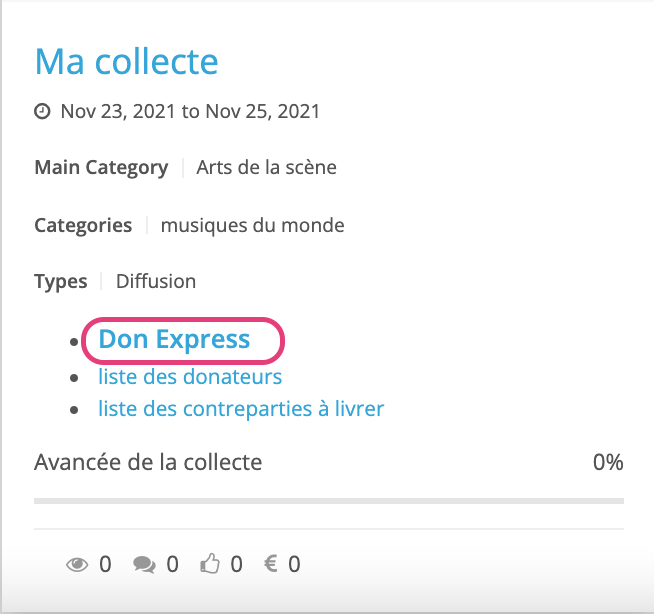This screenshot has width=654, height=614.
Task: Click the eye views icon
Action: [77, 564]
